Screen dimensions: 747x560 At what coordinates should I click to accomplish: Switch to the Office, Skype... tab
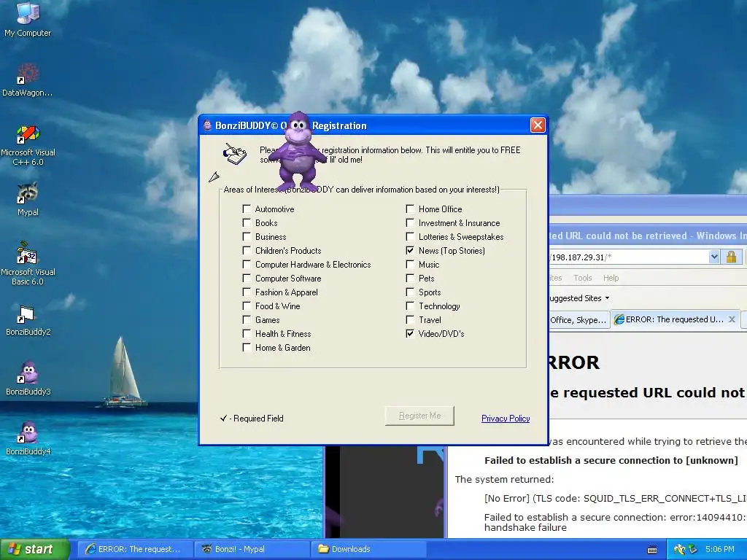(578, 320)
